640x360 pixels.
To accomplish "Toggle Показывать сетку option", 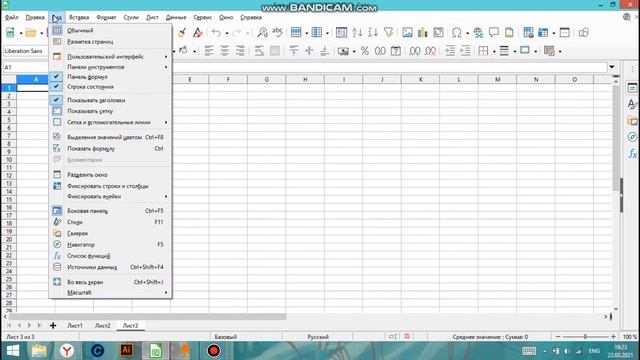I will click(110, 111).
